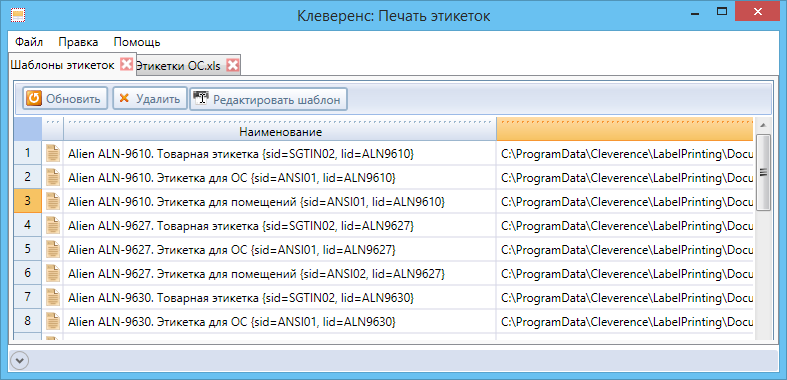Image resolution: width=787 pixels, height=380 pixels.
Task: Select 'Alien ALN-9630. Этикетка для ОС' row name
Action: coord(232,322)
